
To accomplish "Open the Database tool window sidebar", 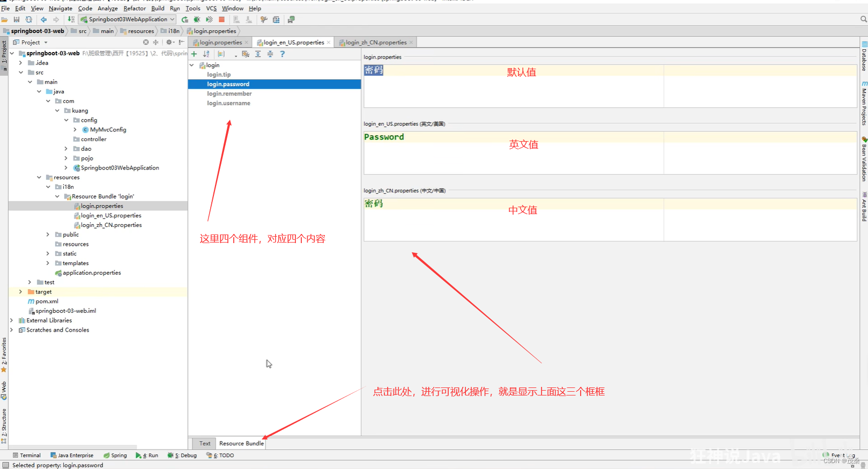I will pyautogui.click(x=864, y=56).
